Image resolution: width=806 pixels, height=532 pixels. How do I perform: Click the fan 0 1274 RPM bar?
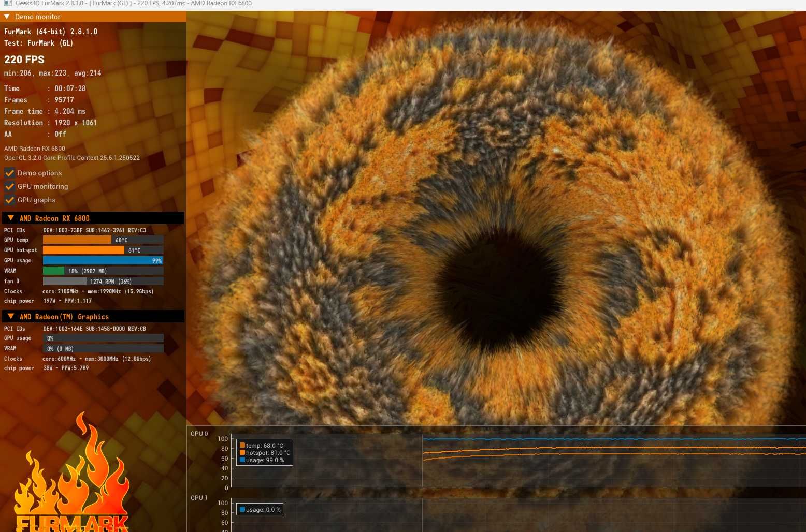[x=103, y=281]
